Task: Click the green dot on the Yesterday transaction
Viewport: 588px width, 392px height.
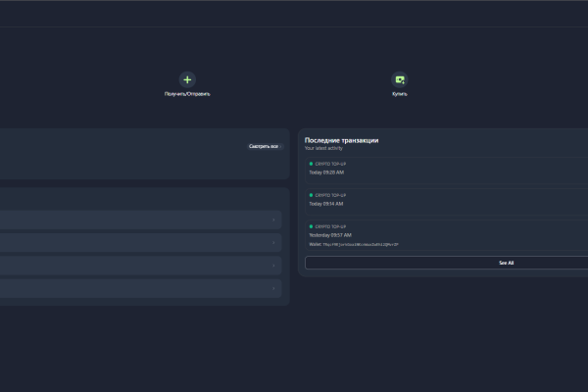Action: (x=311, y=226)
